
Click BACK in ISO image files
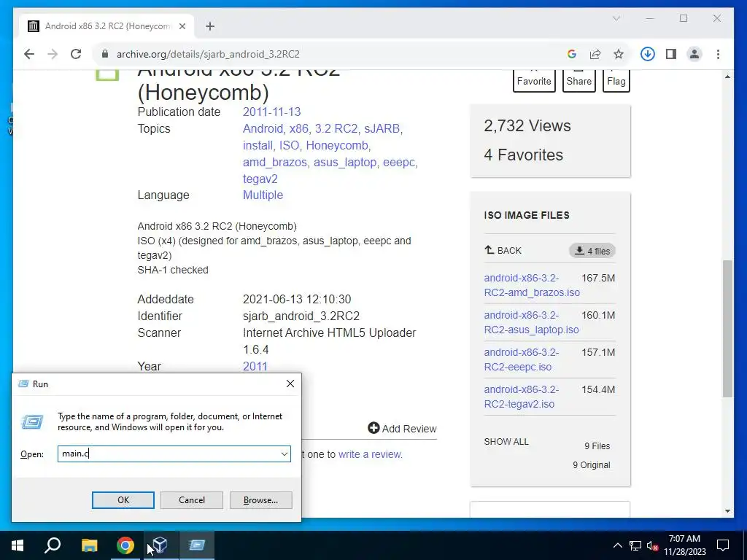(503, 251)
